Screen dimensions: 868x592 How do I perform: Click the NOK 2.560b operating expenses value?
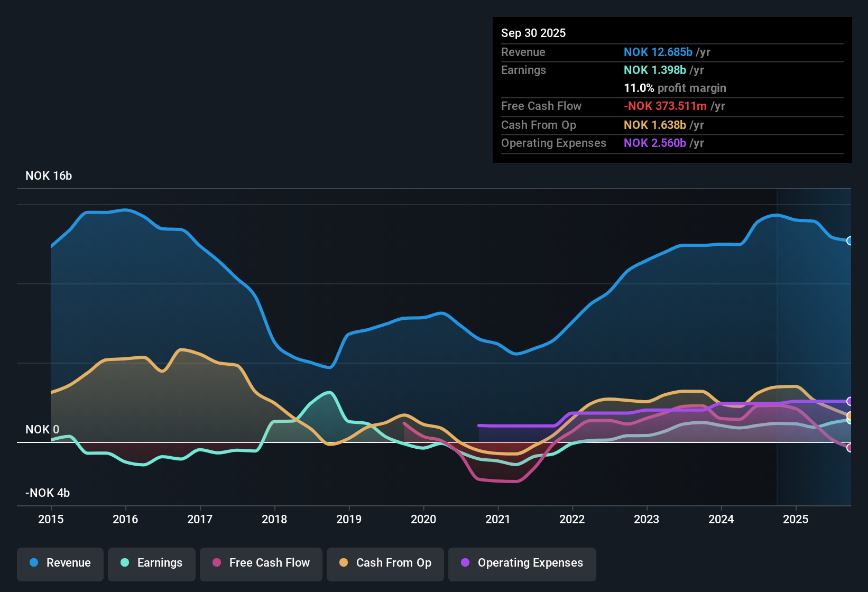655,143
